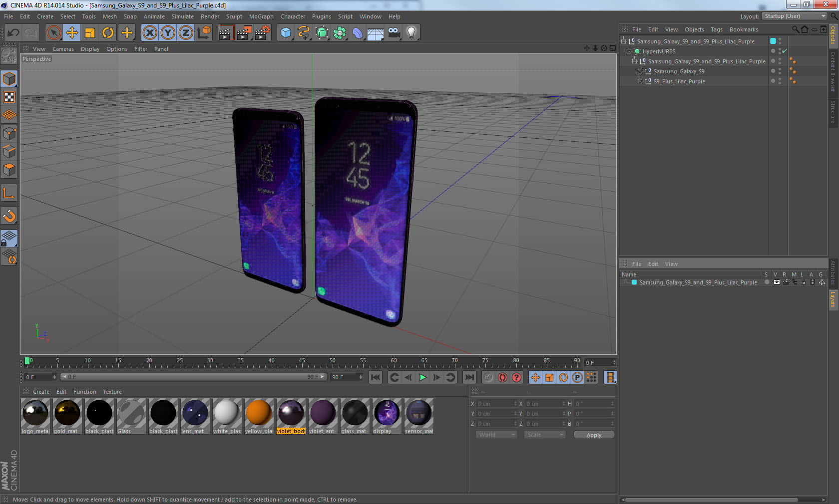Switch to Polygons mode

click(9, 170)
